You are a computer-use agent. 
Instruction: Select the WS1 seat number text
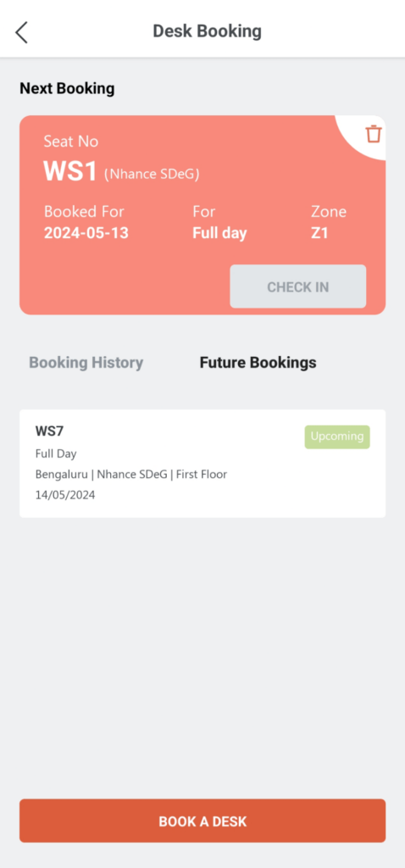tap(71, 171)
